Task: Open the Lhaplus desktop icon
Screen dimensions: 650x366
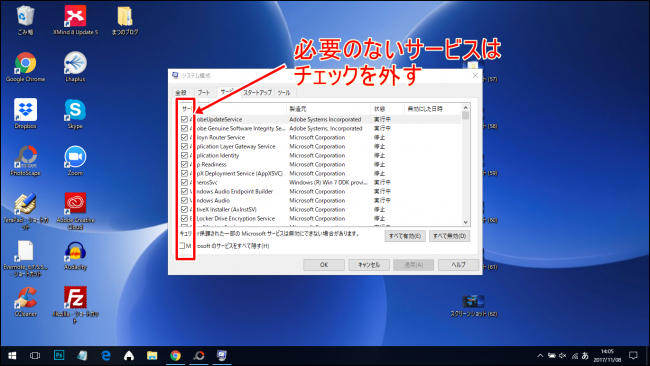Action: pyautogui.click(x=75, y=67)
